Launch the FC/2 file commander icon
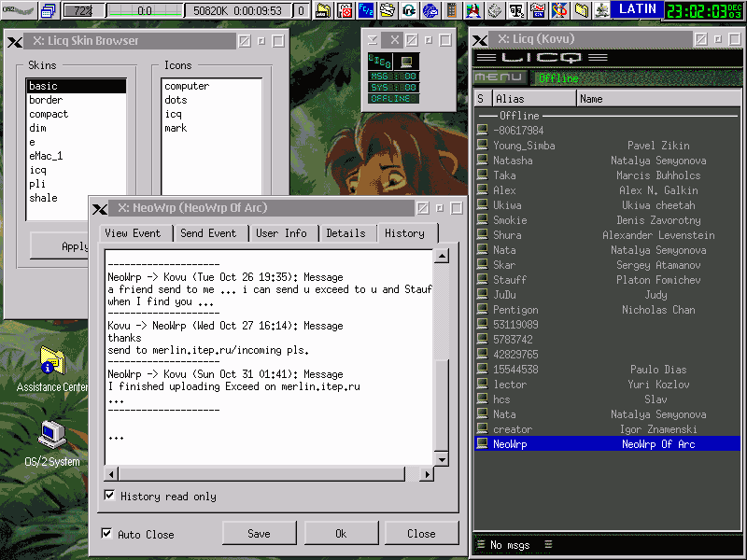This screenshot has height=560, width=747. coord(366,10)
